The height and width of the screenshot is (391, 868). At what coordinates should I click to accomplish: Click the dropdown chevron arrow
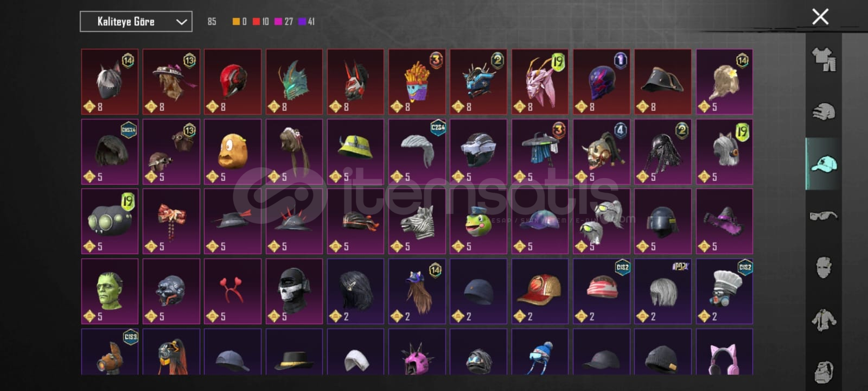[x=181, y=22]
